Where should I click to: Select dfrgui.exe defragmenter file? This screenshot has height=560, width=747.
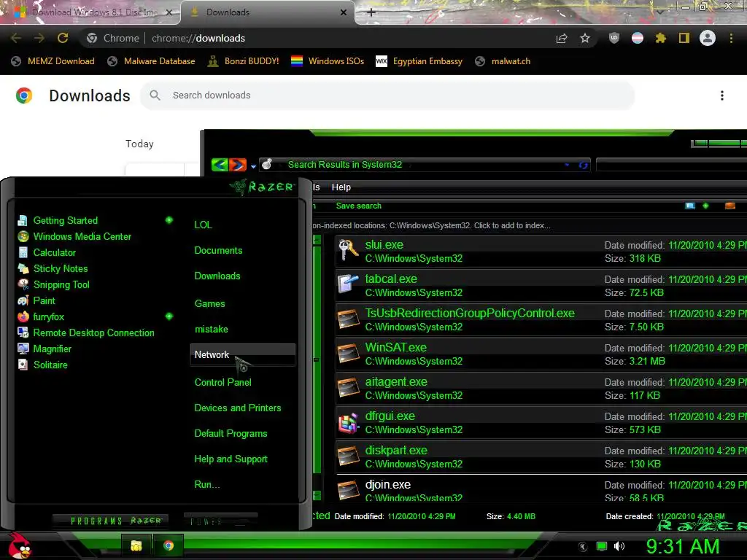pos(541,423)
